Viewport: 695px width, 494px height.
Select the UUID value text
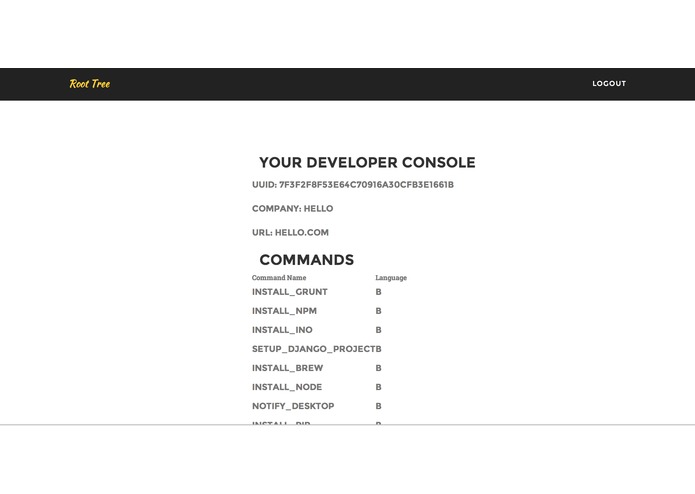pyautogui.click(x=366, y=185)
